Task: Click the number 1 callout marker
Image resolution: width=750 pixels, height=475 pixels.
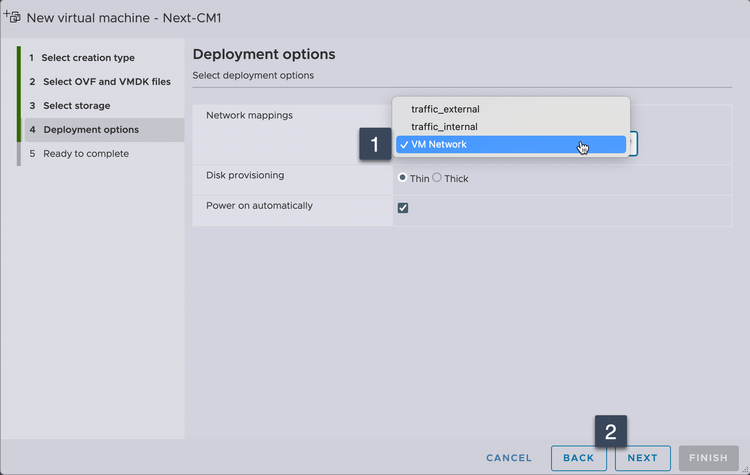Action: click(x=375, y=144)
